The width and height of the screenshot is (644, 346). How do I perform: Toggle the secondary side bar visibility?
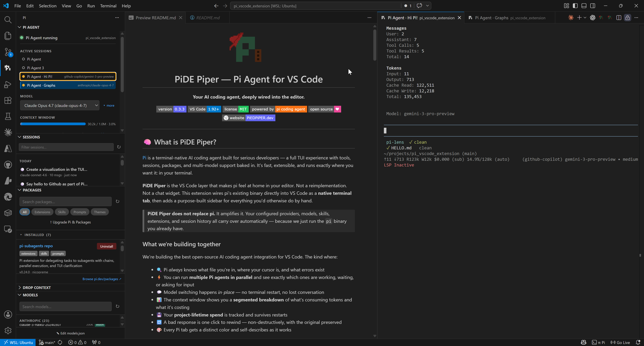593,6
